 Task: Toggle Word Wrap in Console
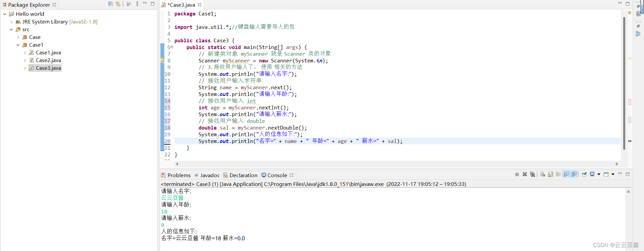558,174
